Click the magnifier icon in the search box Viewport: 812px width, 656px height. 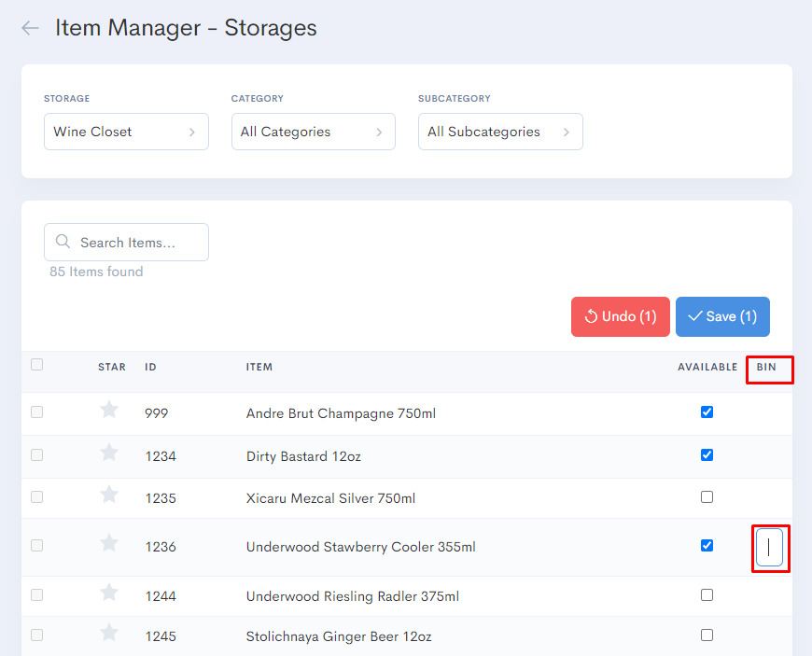63,242
